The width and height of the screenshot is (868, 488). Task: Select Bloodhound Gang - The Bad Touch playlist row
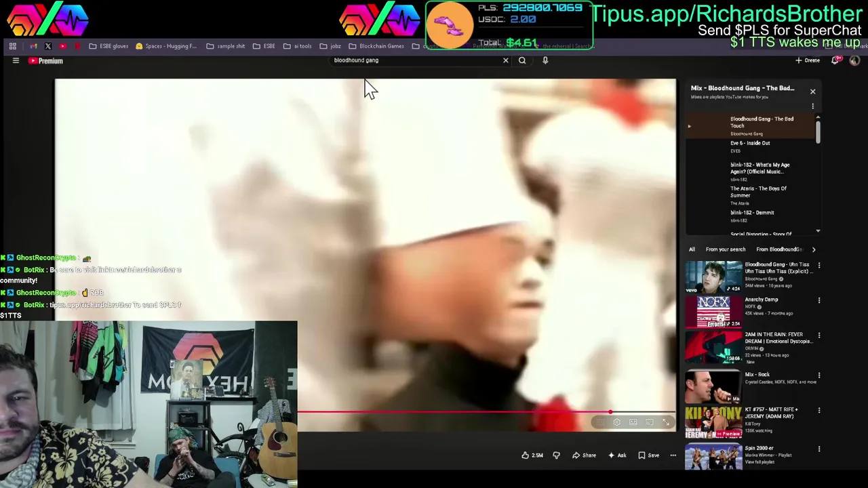(750, 125)
